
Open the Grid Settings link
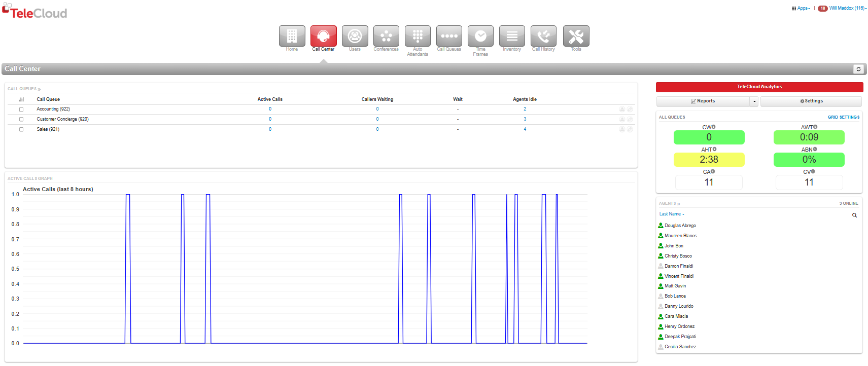[x=844, y=117]
